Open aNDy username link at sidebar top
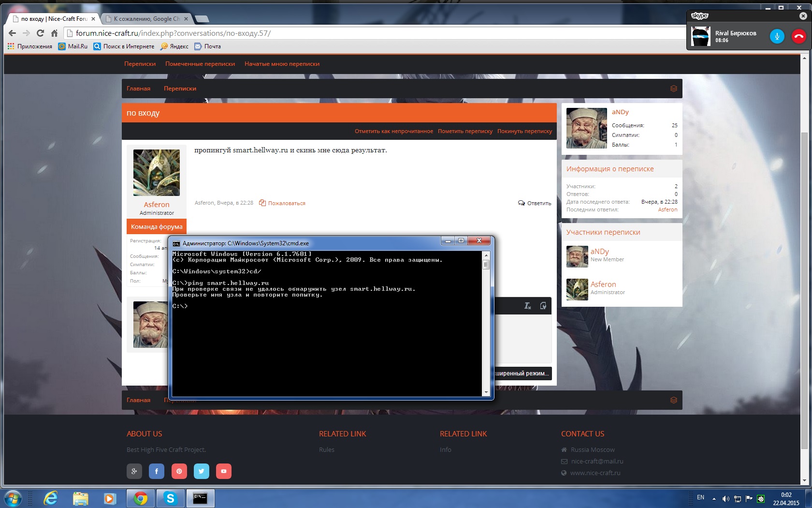Screen dimensions: 812x508 [x=620, y=112]
